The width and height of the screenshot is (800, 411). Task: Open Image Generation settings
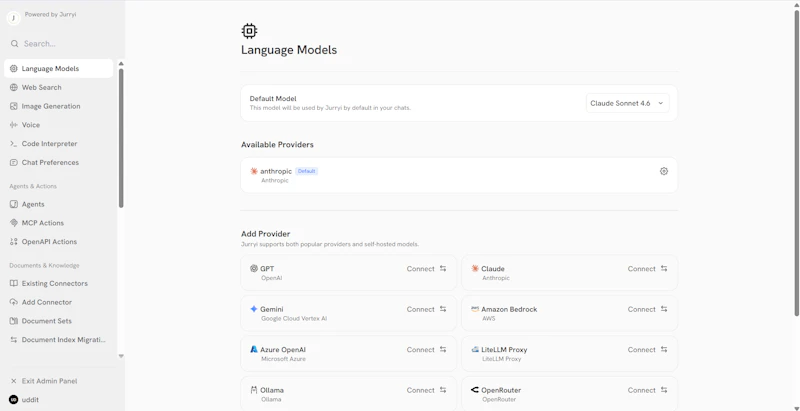[59, 106]
